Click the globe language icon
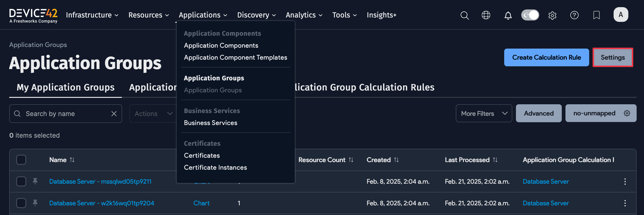This screenshot has height=215, width=644. tap(486, 15)
